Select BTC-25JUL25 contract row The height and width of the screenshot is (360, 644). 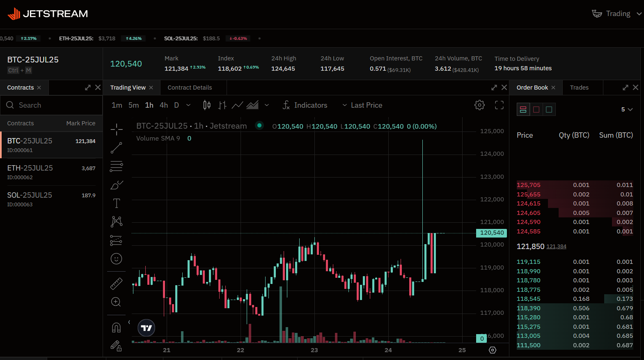pyautogui.click(x=51, y=145)
